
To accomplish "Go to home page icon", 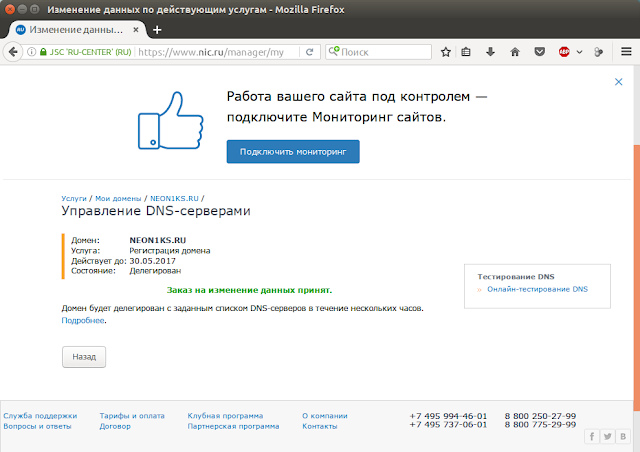I will pyautogui.click(x=515, y=52).
